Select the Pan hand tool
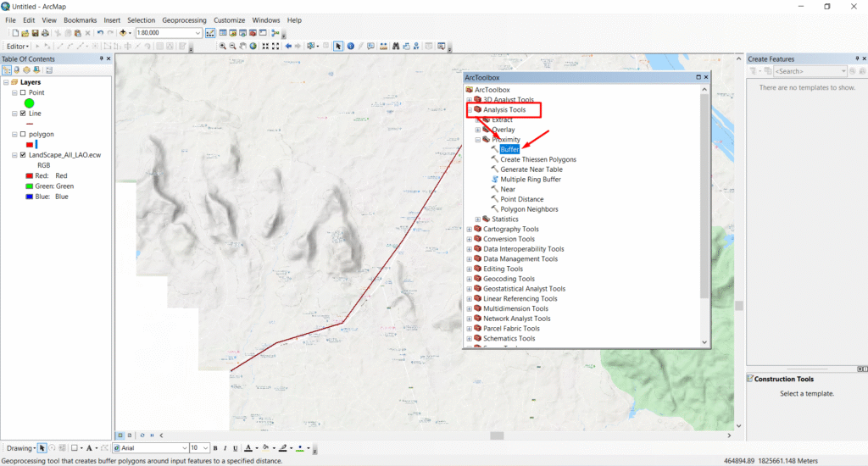Image resolution: width=868 pixels, height=466 pixels. [x=242, y=47]
